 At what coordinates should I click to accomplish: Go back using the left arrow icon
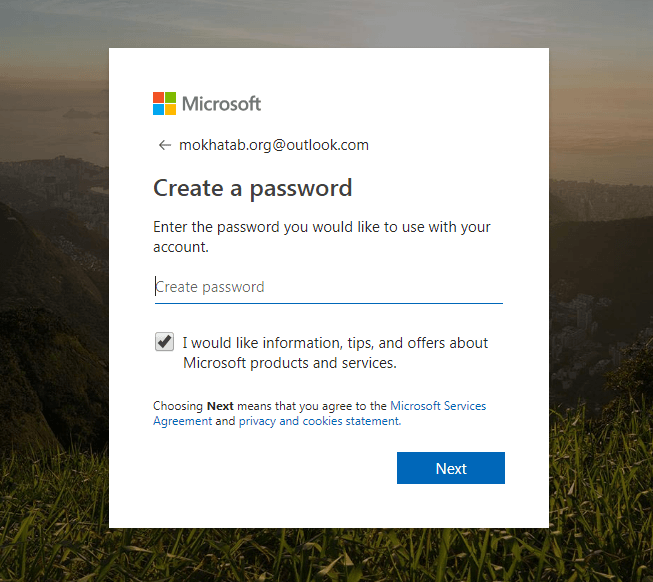(x=165, y=145)
